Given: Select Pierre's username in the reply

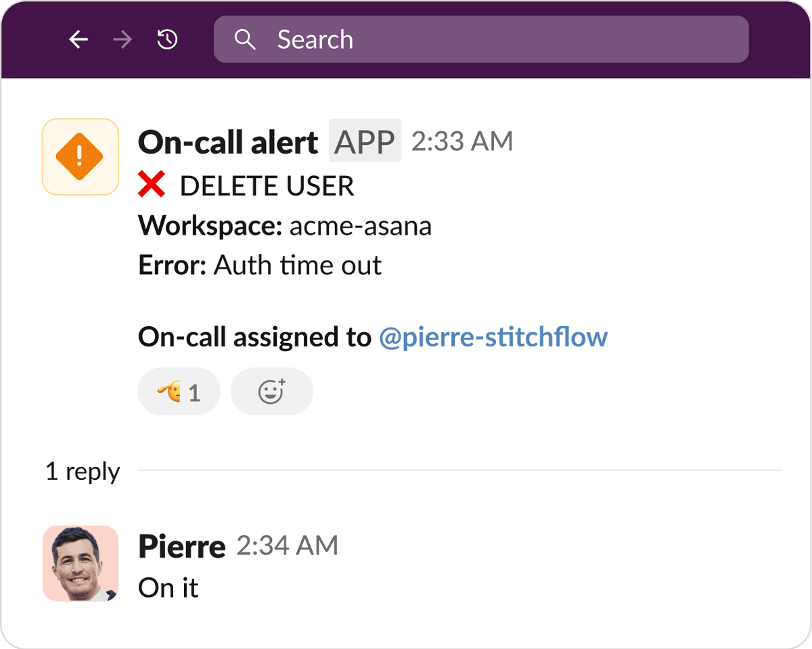Looking at the screenshot, I should pyautogui.click(x=181, y=546).
